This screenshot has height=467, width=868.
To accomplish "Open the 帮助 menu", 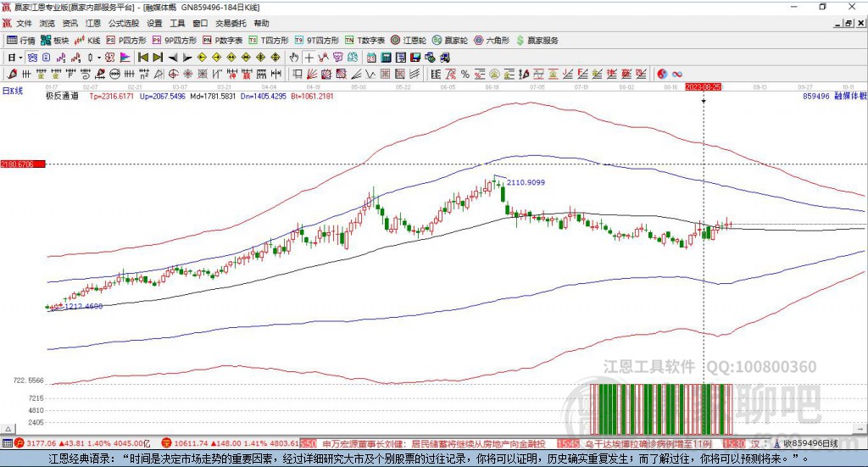I will (261, 23).
